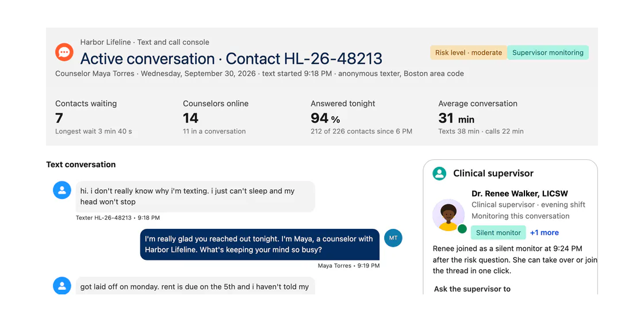Click the Risk level moderate badge
Viewport: 644px width, 322px height.
469,52
